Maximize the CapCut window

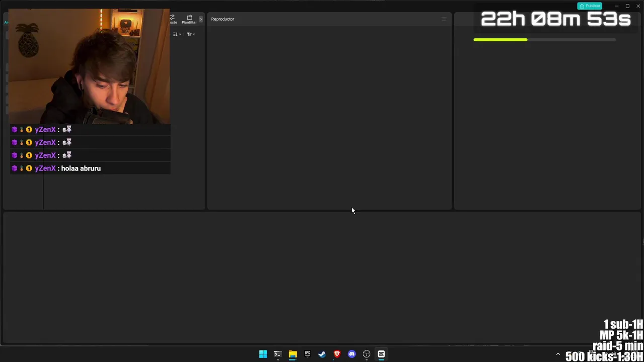[627, 6]
